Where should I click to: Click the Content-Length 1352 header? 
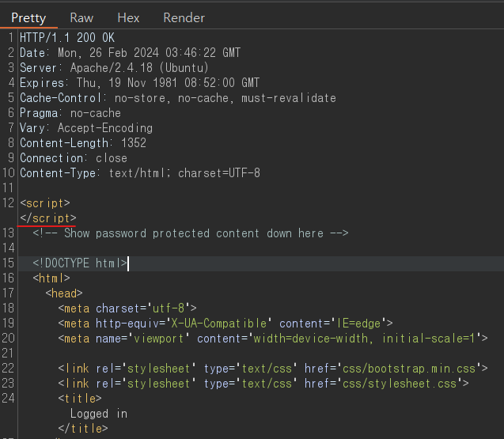pyautogui.click(x=83, y=143)
